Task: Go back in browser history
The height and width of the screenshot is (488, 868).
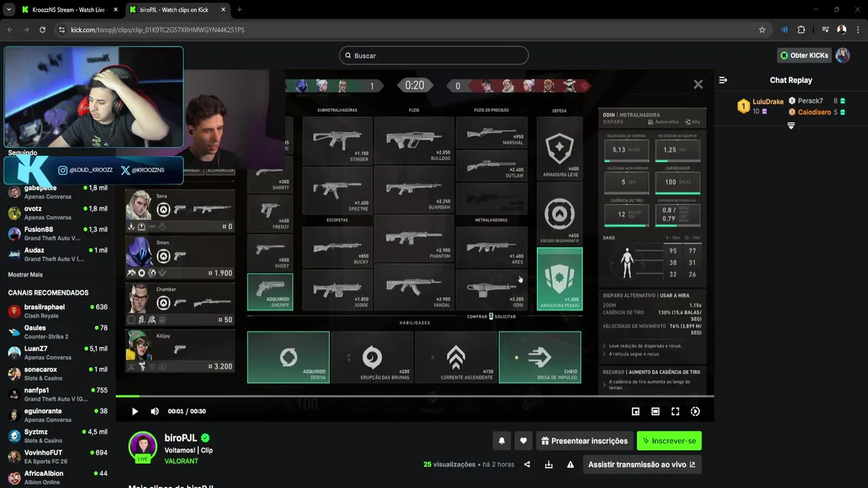Action: [x=10, y=30]
